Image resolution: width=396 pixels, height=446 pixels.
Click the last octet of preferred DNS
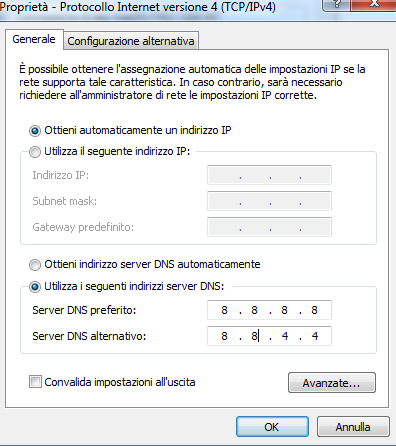coord(314,310)
